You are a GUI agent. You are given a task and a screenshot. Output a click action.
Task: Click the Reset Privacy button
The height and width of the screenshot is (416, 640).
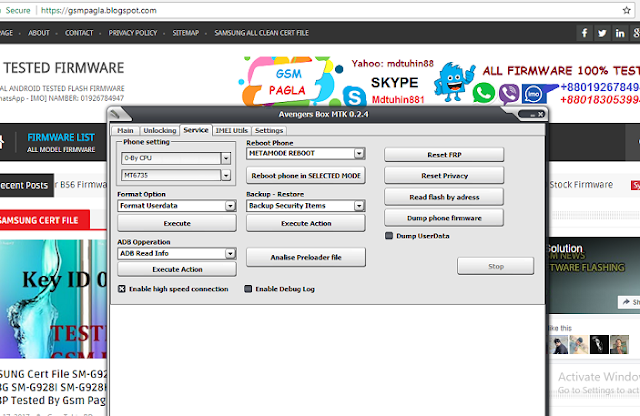pyautogui.click(x=444, y=176)
